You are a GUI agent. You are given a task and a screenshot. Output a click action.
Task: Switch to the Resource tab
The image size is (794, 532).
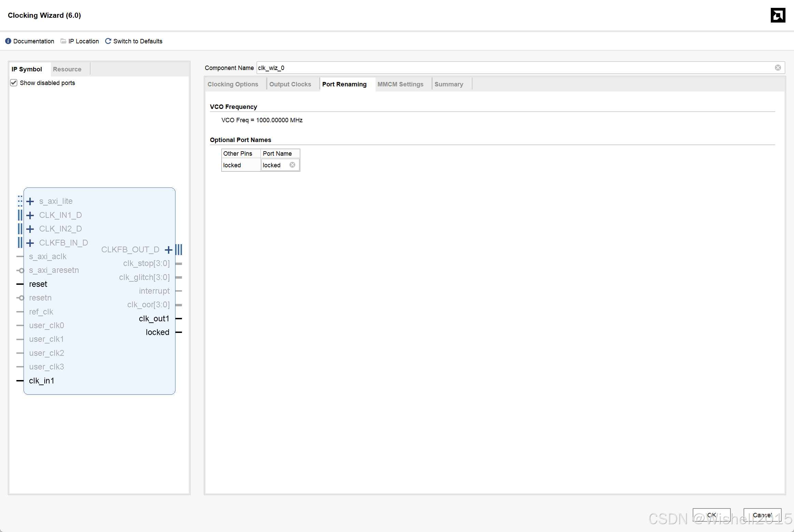click(67, 69)
